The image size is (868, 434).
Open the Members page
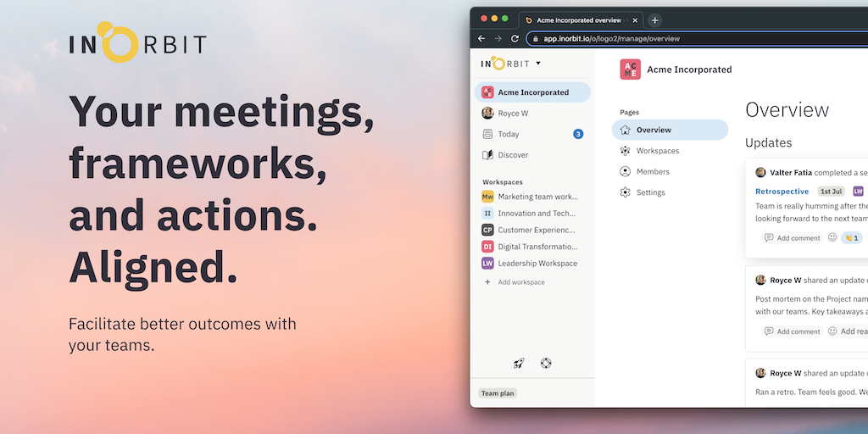click(670, 171)
